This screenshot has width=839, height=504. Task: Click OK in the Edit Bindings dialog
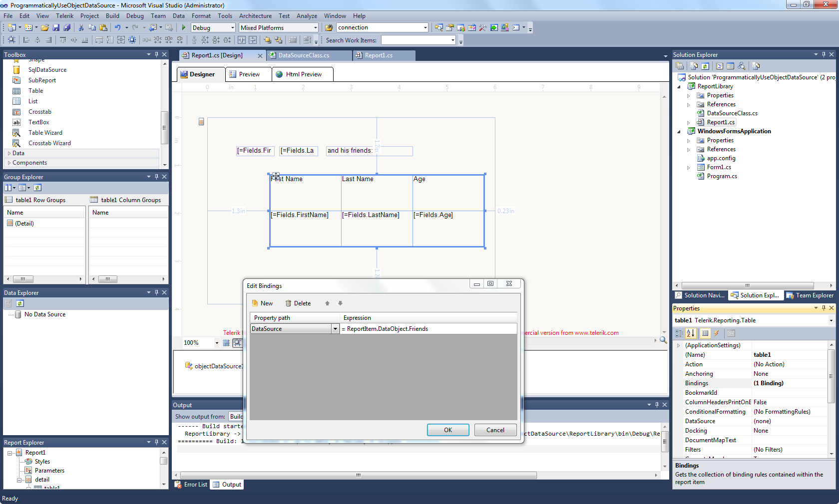448,430
